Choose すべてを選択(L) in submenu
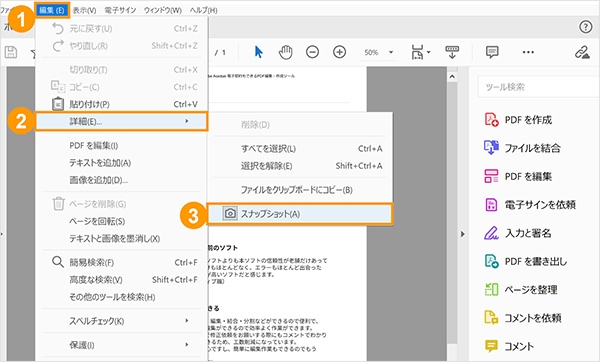Viewport: 600px width, 362px height. pos(300,148)
